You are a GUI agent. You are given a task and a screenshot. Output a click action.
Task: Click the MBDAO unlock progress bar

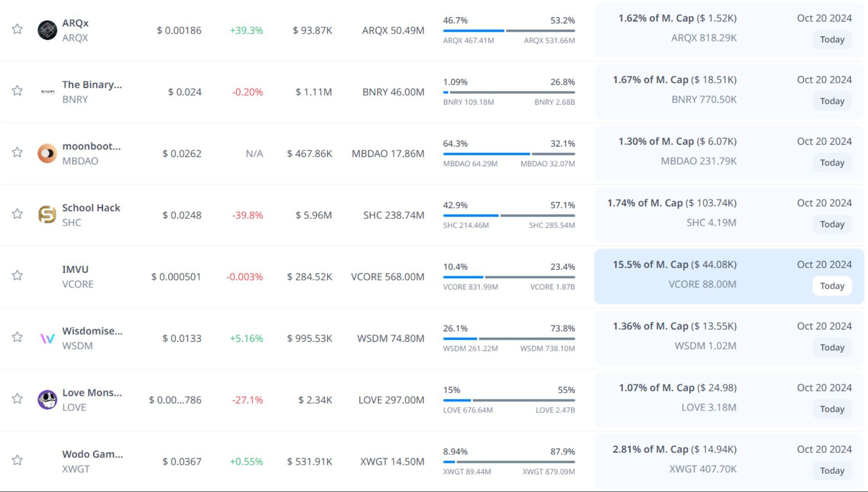click(x=508, y=154)
